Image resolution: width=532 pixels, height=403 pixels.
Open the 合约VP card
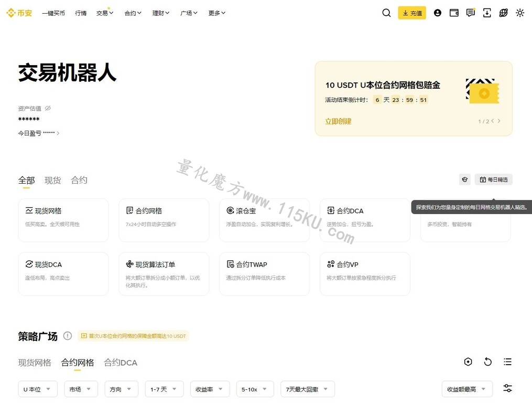click(x=365, y=274)
